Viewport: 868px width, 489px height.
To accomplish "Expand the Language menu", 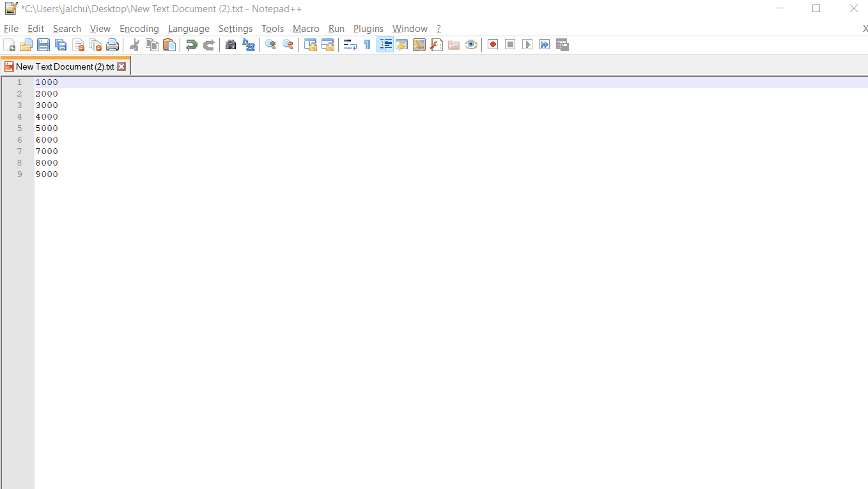I will [189, 29].
